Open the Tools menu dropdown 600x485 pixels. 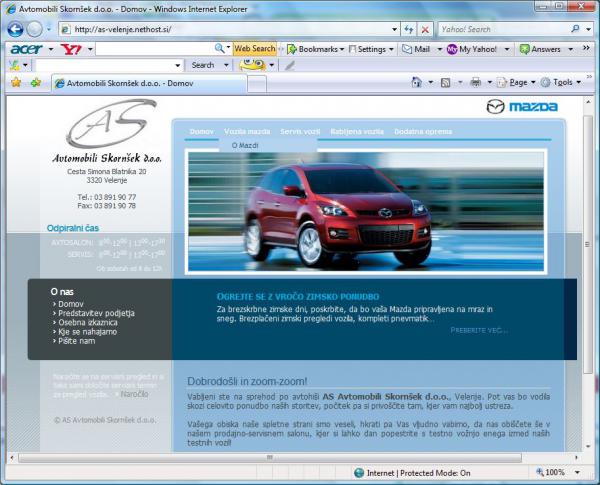coord(565,82)
